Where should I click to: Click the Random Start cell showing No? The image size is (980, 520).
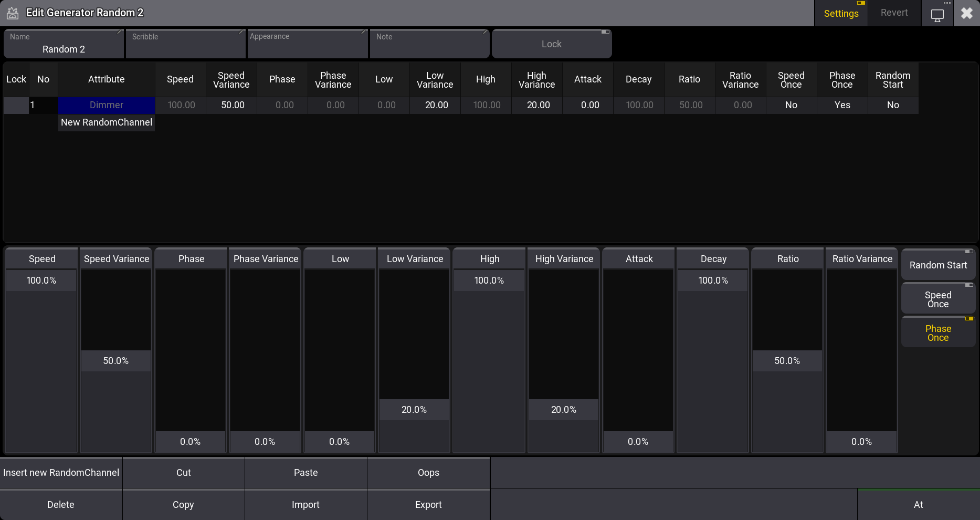[893, 105]
